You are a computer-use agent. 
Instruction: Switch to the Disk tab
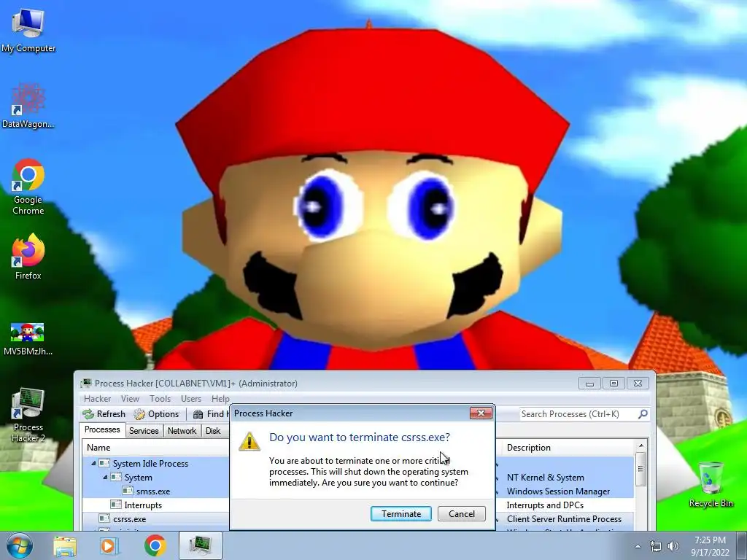213,430
